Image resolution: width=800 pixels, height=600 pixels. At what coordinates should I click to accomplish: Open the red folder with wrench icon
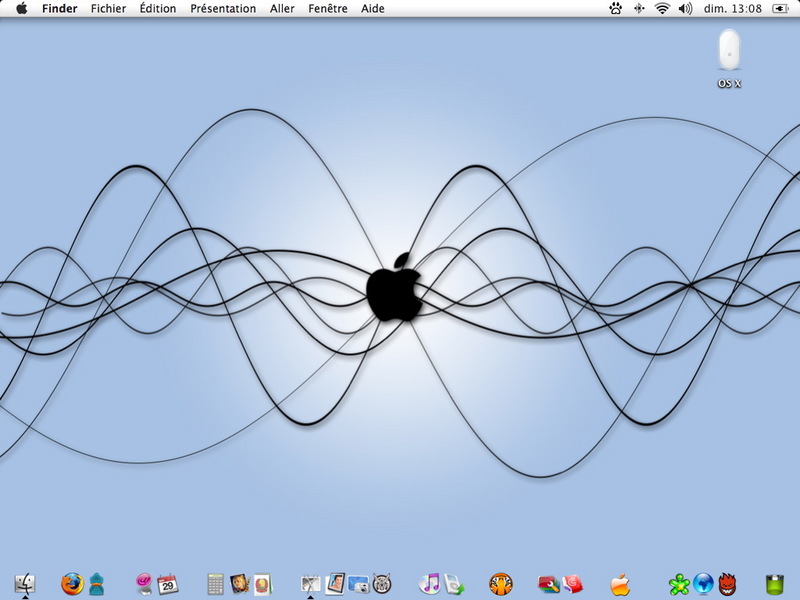coord(548,584)
